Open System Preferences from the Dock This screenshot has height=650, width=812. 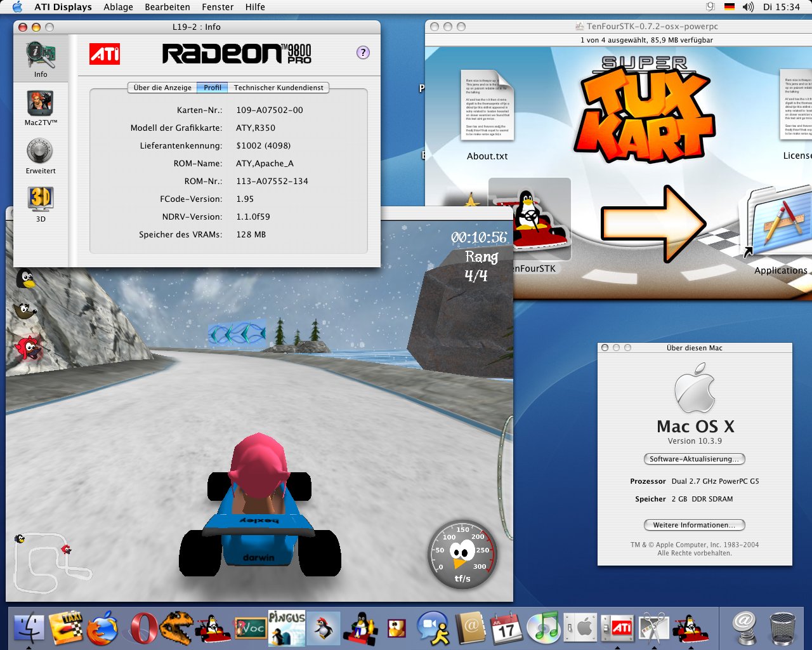tap(580, 628)
